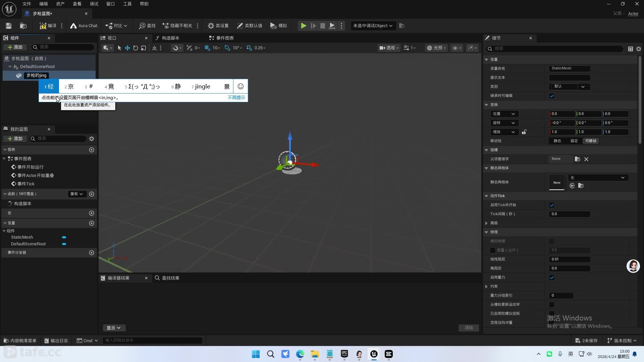644x362 pixels.
Task: Open the 透视 perspective view dropdown
Action: coord(389,48)
